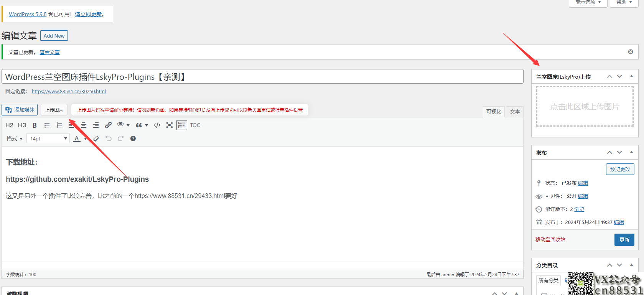Screen dimensions: 644x295
Task: Collapse the 兰空图床(LskyPro)上传 panel
Action: pyautogui.click(x=631, y=76)
